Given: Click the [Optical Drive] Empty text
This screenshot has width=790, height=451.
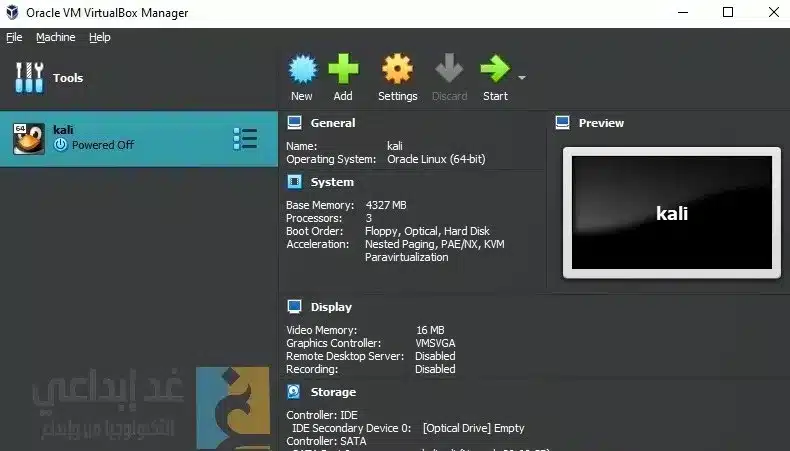Looking at the screenshot, I should (474, 428).
